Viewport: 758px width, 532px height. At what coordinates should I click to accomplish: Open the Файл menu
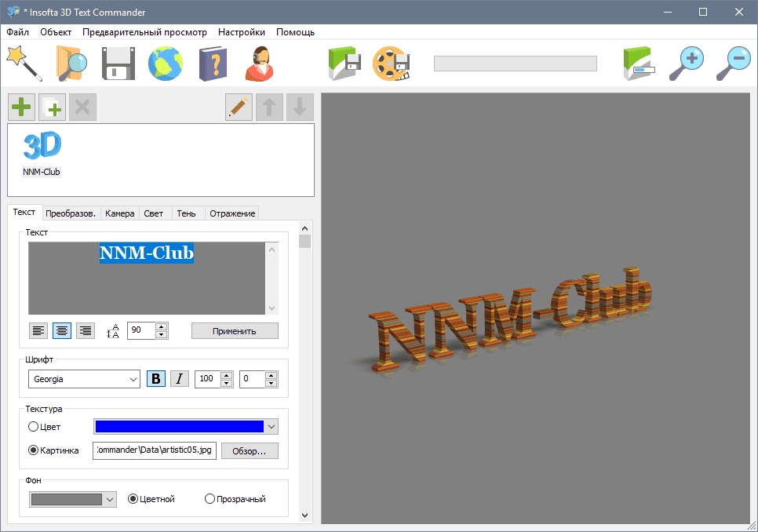point(17,32)
